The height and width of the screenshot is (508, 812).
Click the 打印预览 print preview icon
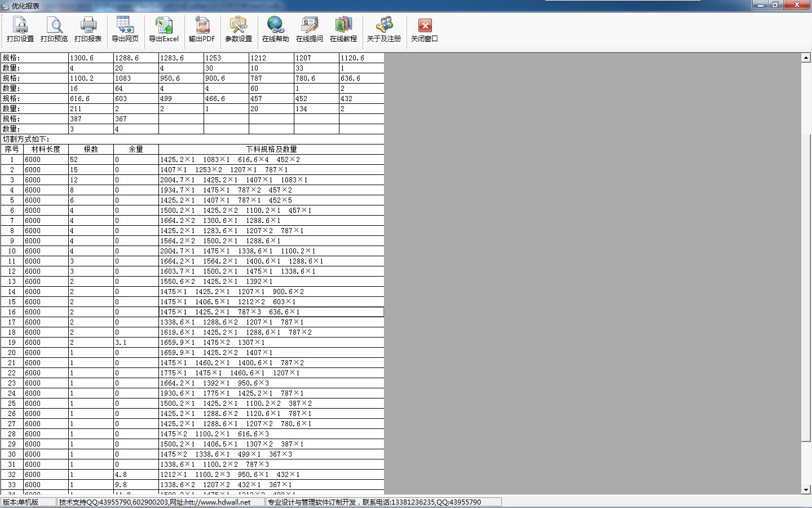pos(54,29)
